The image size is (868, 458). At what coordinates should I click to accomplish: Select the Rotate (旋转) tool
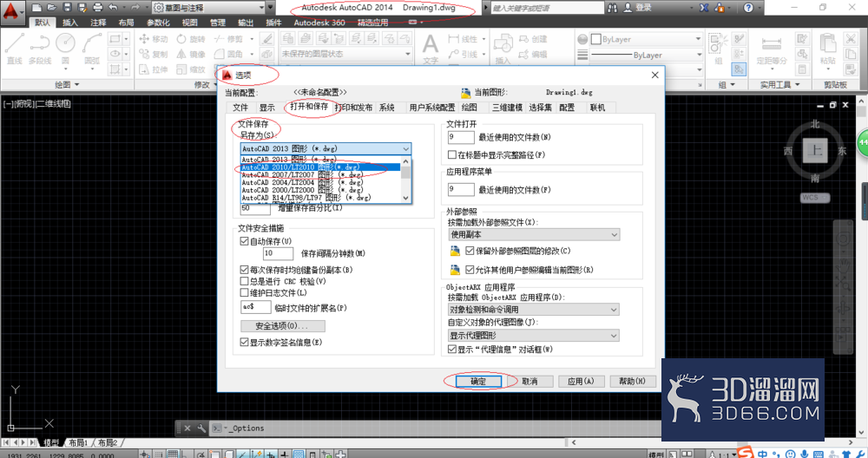click(191, 39)
